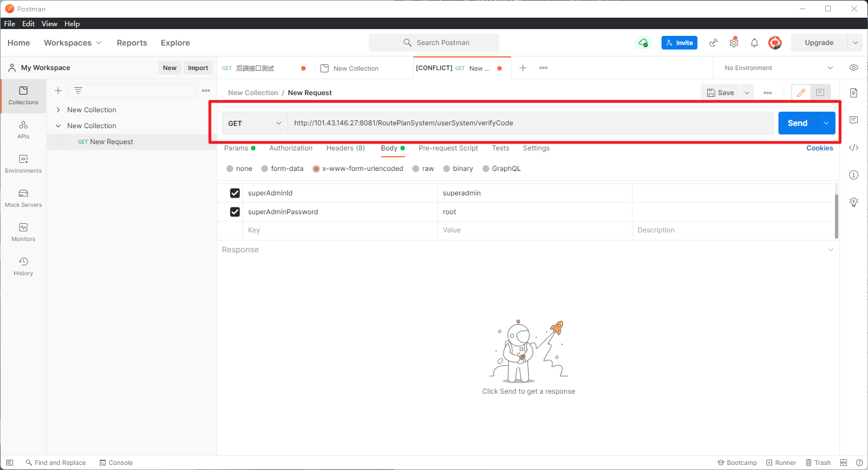Open the File menu
868x470 pixels.
click(x=10, y=24)
